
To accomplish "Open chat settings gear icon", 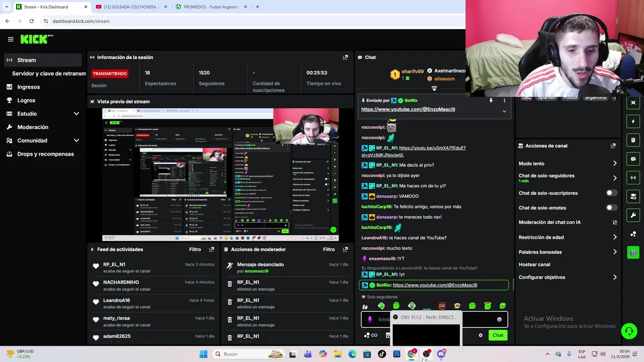I will tap(480, 335).
